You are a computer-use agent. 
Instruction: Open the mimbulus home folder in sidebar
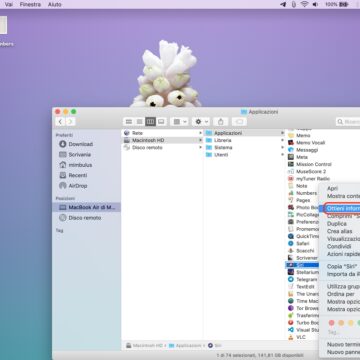pos(76,165)
